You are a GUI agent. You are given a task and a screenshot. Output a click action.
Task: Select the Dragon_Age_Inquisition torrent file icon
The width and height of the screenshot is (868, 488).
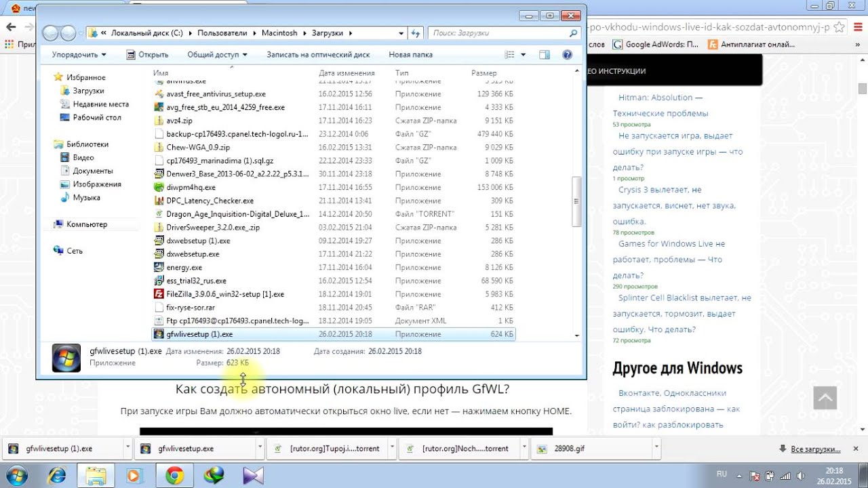(x=159, y=214)
